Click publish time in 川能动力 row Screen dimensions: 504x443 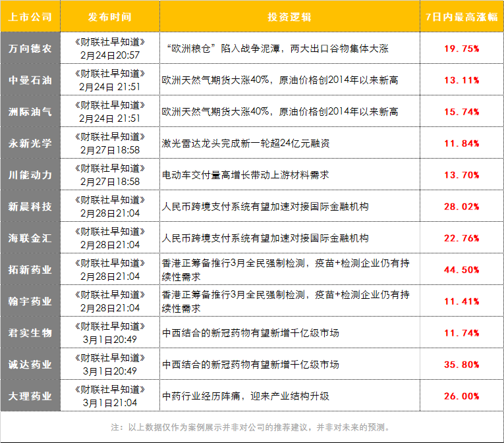coord(110,175)
